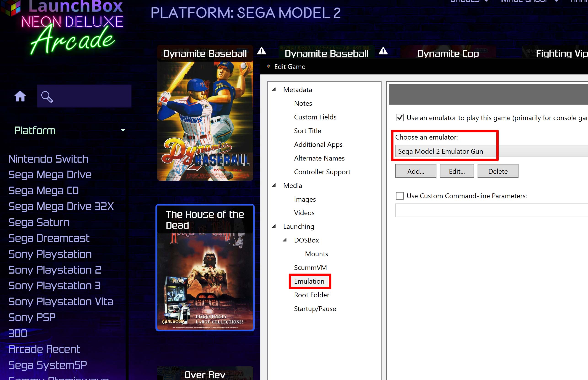Click the LaunchBox cube logo
This screenshot has width=588, height=380.
(x=10, y=8)
